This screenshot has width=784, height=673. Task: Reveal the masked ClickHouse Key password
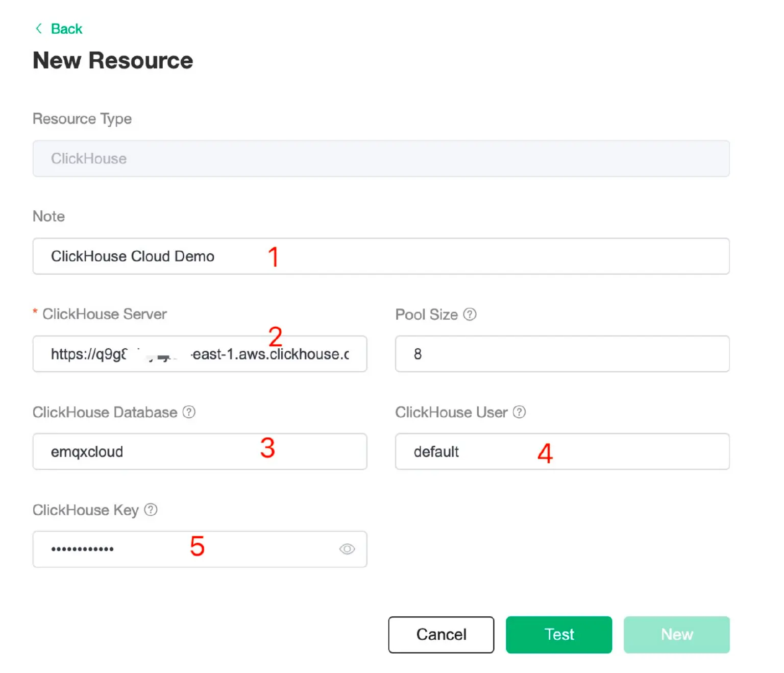click(x=347, y=549)
